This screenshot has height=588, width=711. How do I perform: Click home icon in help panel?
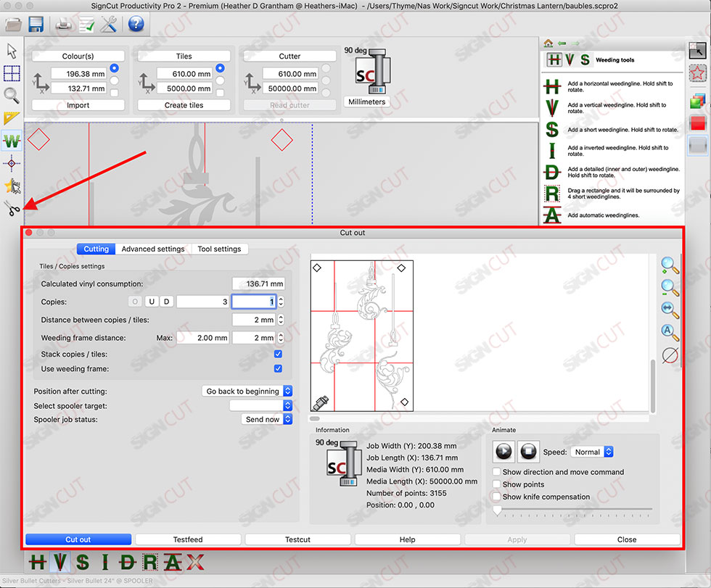[x=548, y=43]
